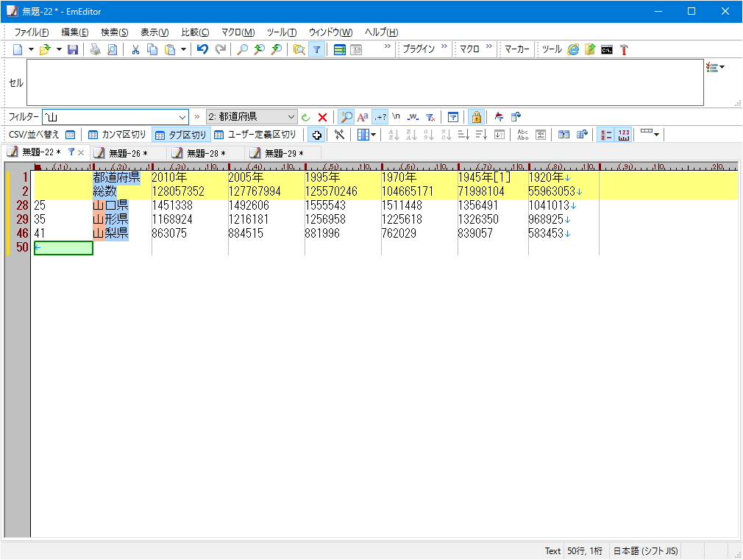Switch to the 無題-26 tab
743x560 pixels.
tap(128, 153)
